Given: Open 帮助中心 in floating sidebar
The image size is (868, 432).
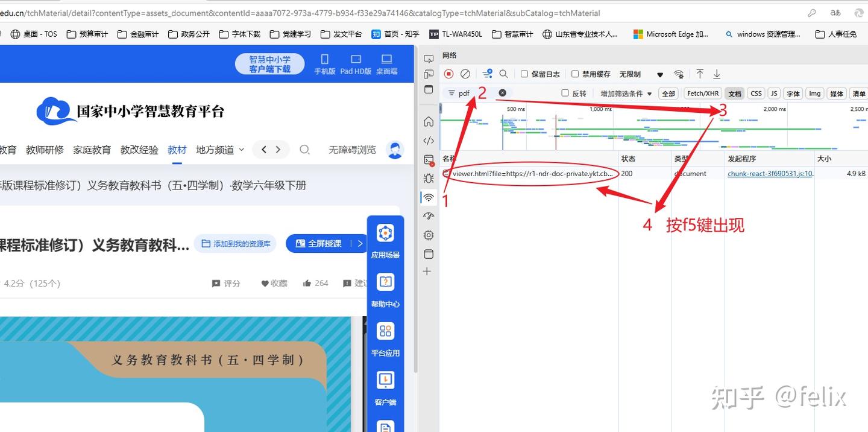Looking at the screenshot, I should pyautogui.click(x=385, y=290).
